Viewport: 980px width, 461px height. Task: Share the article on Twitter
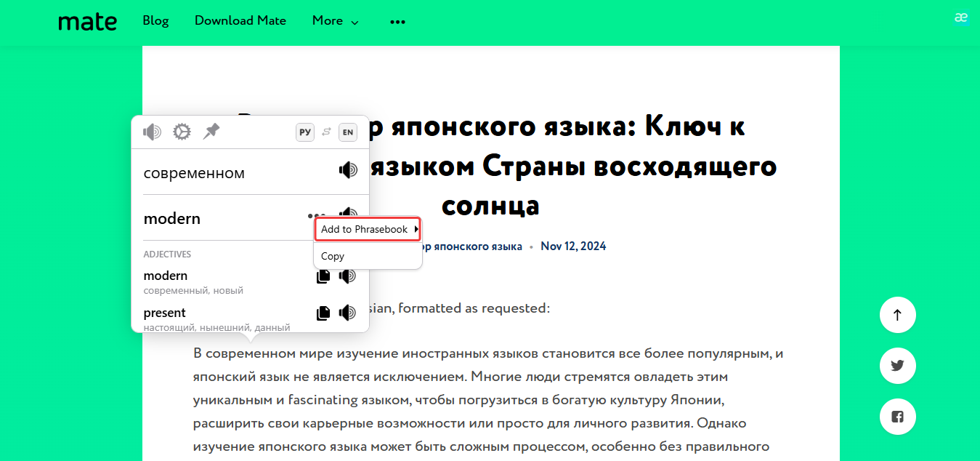(897, 366)
